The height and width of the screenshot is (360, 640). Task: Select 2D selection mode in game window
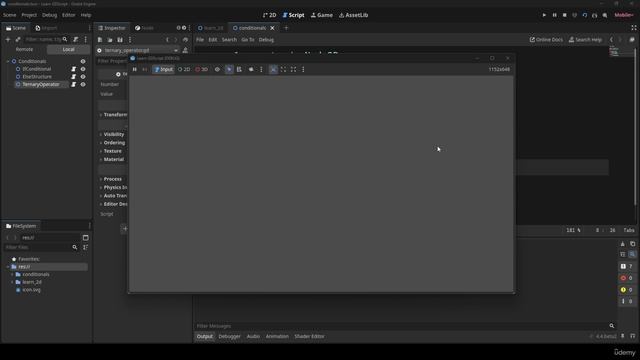tap(184, 69)
